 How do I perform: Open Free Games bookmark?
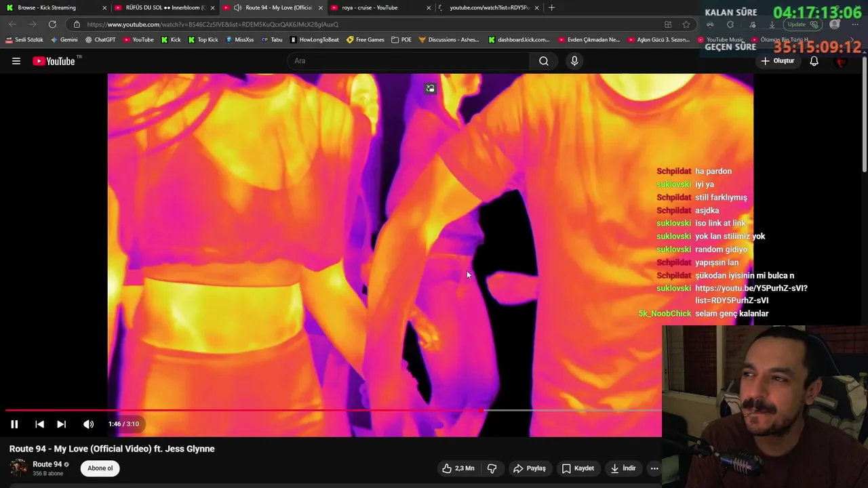coord(365,40)
